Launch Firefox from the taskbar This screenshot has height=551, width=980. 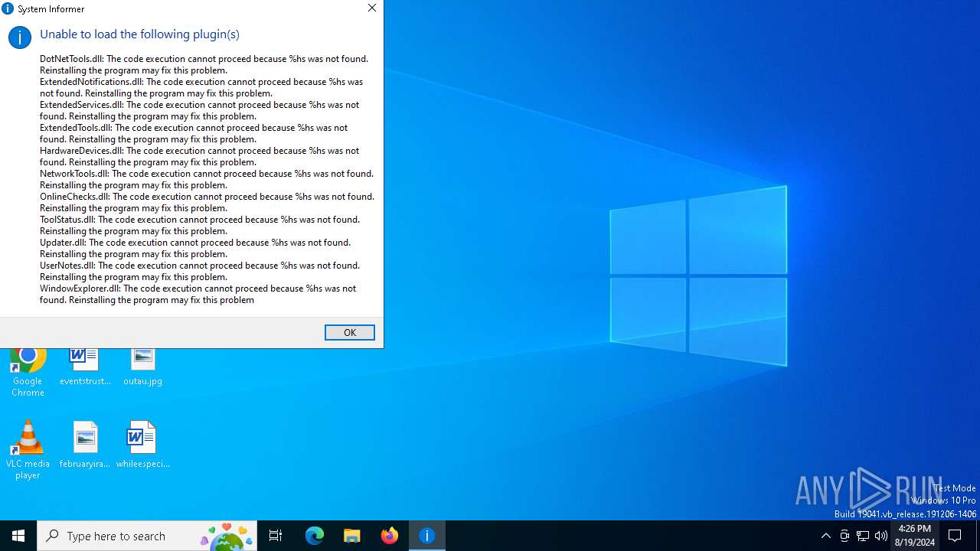point(390,536)
